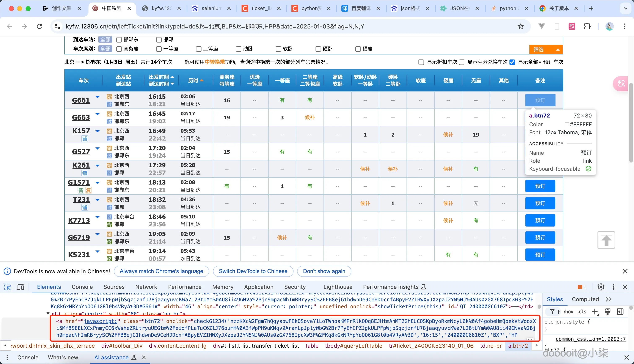Open Chrome extensions puzzle icon
634x364 pixels.
pyautogui.click(x=587, y=26)
